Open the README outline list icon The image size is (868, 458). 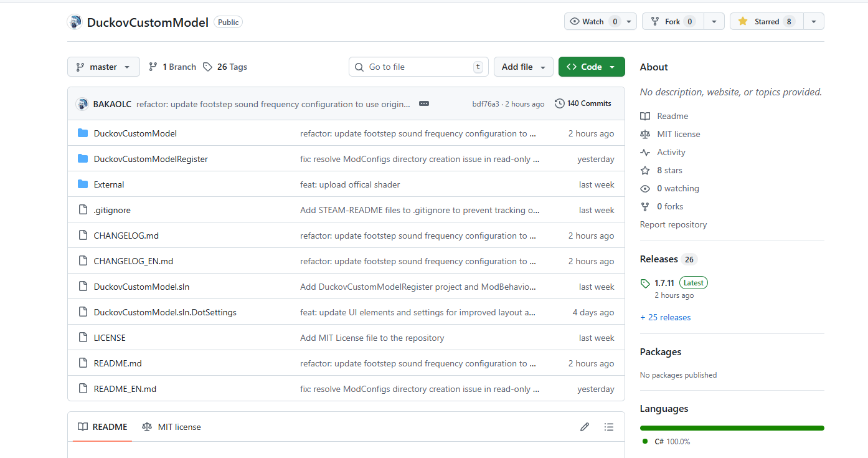pyautogui.click(x=608, y=427)
